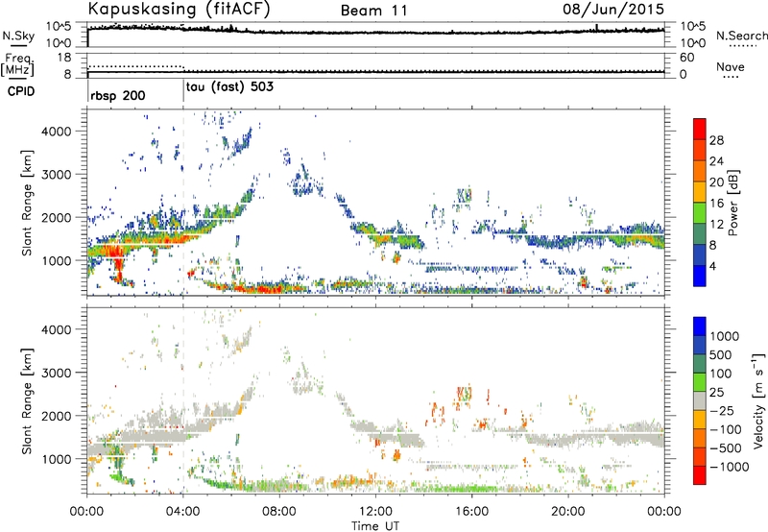This screenshot has height=532, width=768.
Task: Click the title text 'Kapuskasing (fitACF)'
Action: click(x=179, y=10)
